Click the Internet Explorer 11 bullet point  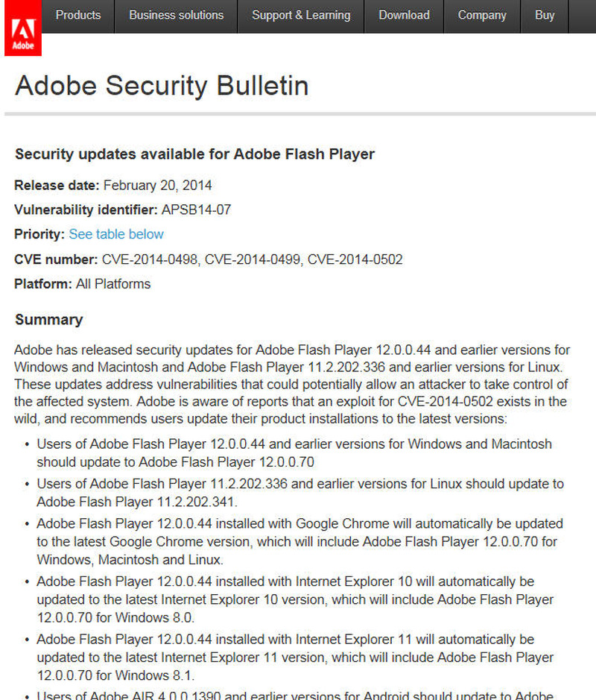[x=296, y=658]
